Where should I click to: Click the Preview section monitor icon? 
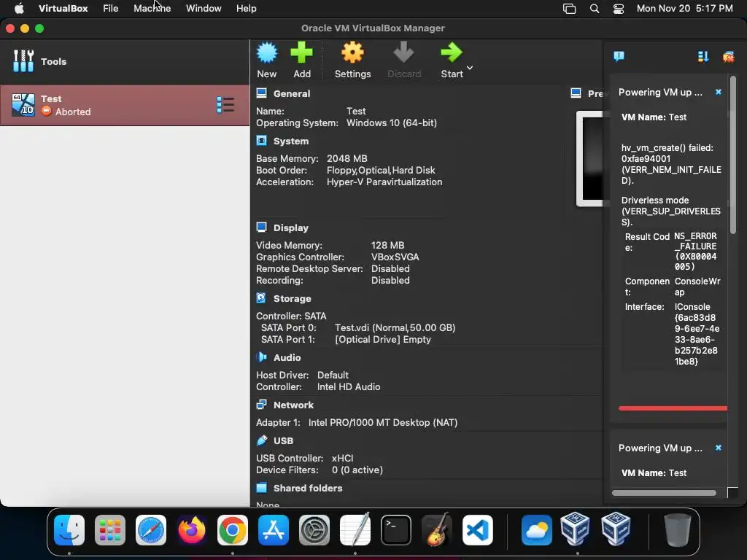pos(576,93)
